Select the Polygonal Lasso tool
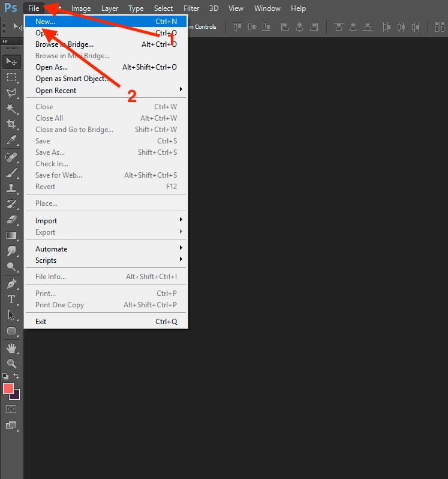This screenshot has height=479, width=448. tap(11, 93)
